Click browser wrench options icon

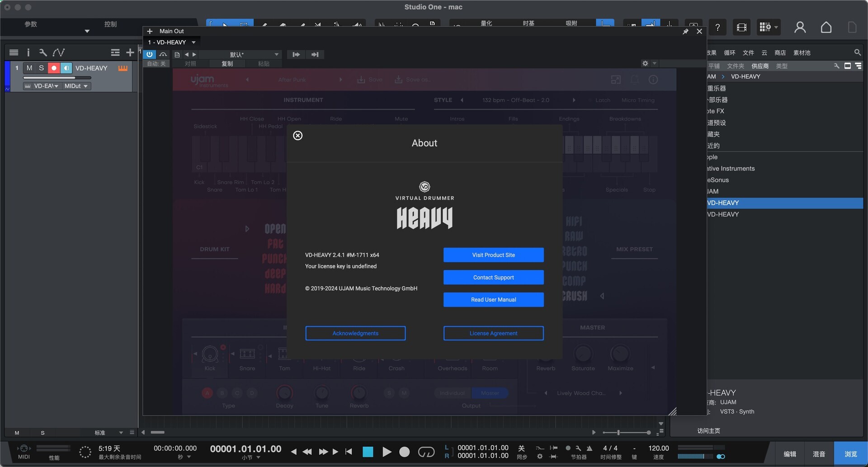pyautogui.click(x=837, y=66)
